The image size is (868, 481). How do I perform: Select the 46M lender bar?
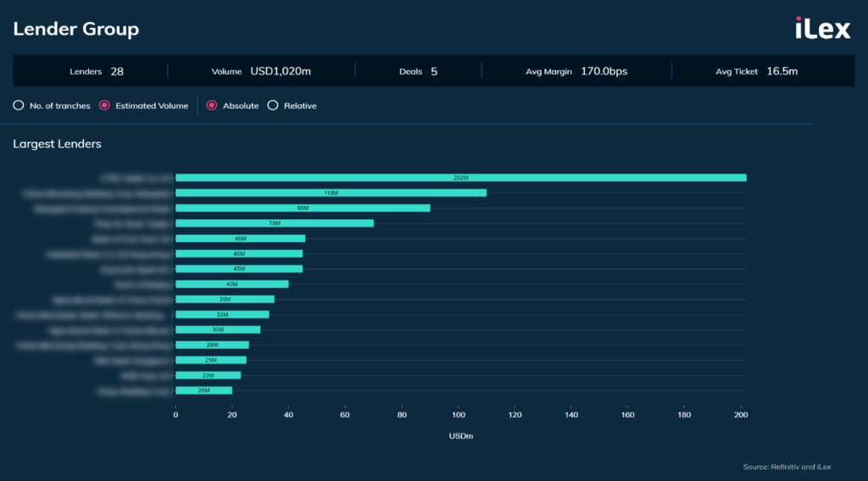[x=240, y=239]
